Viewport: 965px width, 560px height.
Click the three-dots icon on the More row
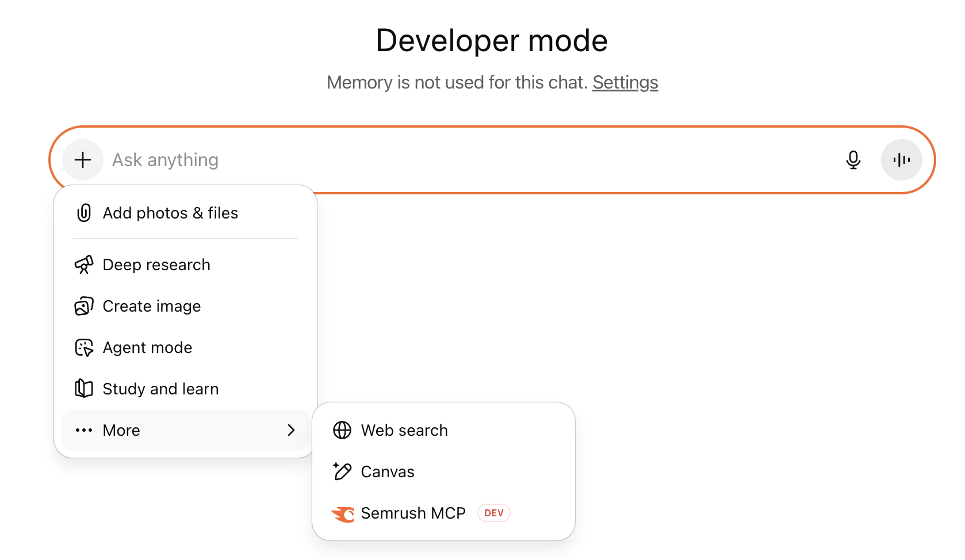pyautogui.click(x=84, y=430)
